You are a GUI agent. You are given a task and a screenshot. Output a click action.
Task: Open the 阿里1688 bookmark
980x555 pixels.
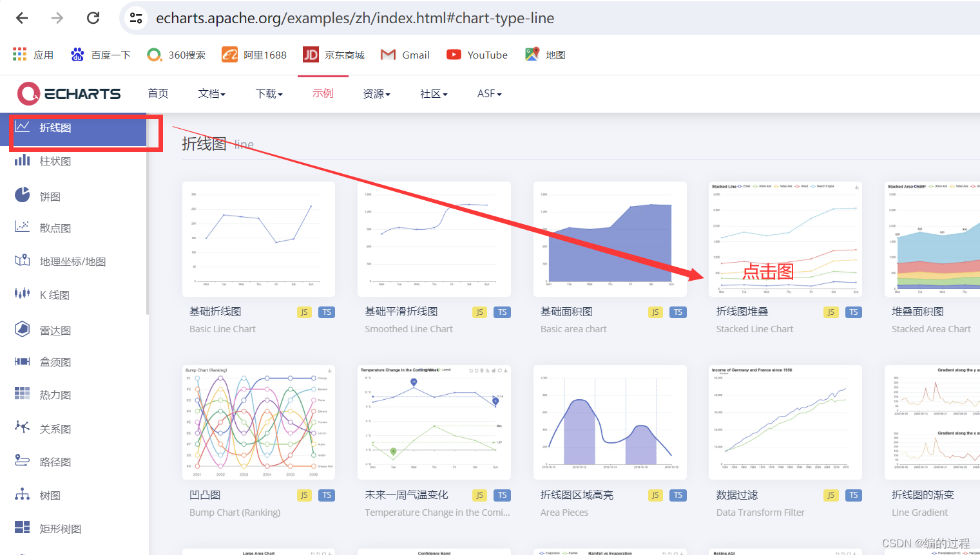point(254,55)
